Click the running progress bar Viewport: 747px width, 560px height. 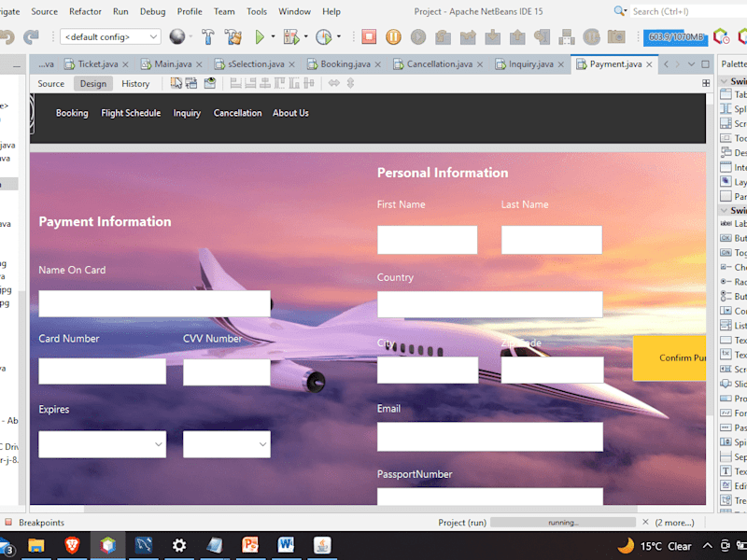(x=563, y=523)
